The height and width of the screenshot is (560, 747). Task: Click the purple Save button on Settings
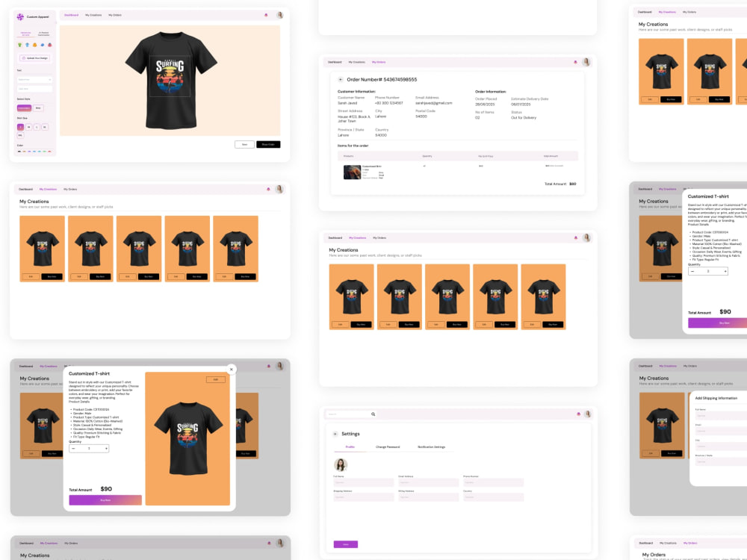tap(346, 544)
